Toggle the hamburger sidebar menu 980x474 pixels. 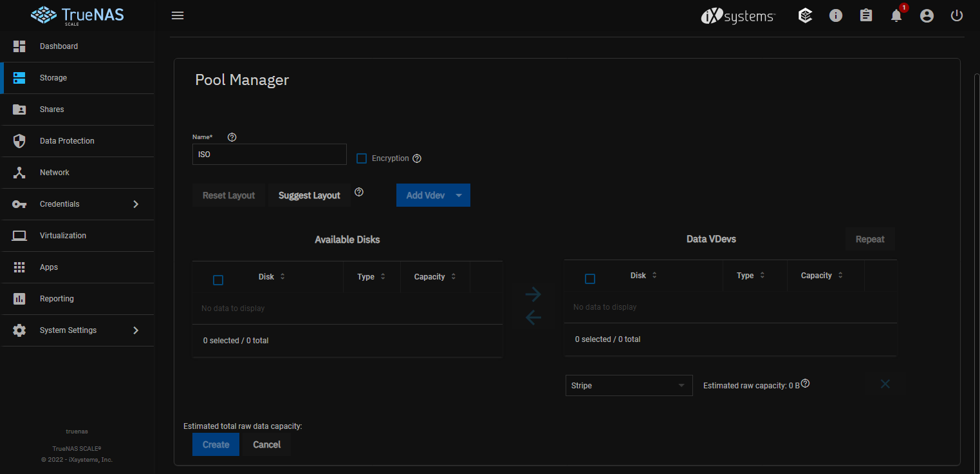point(178,15)
